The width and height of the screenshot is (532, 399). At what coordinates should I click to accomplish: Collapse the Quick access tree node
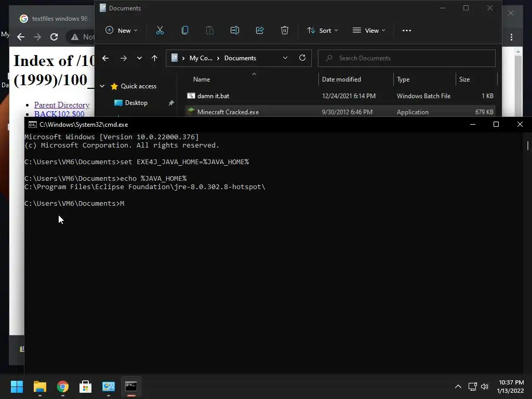(x=102, y=86)
